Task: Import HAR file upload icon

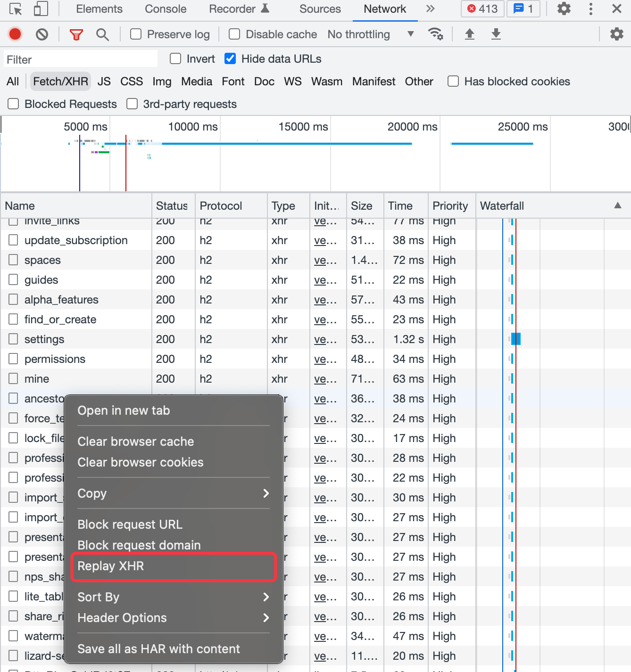Action: point(470,34)
